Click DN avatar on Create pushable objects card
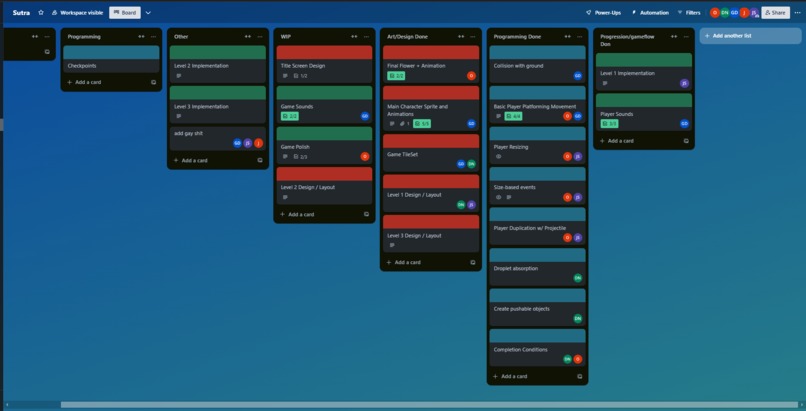The image size is (806, 411). [578, 319]
